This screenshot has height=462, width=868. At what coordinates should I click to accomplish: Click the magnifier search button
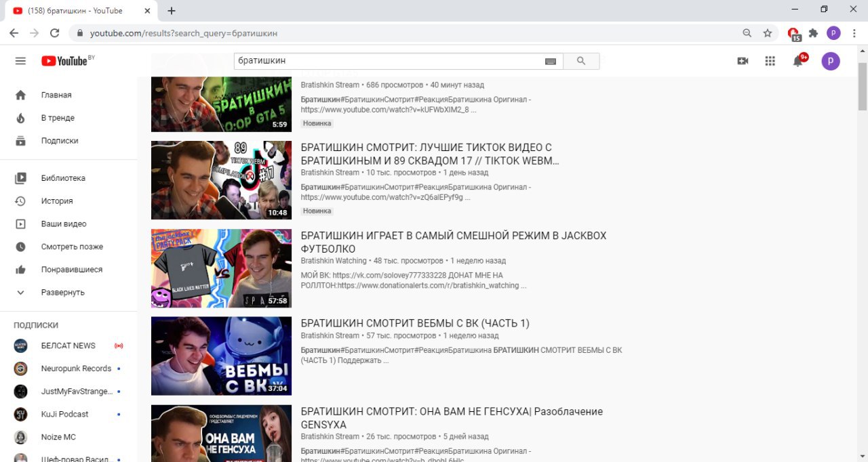click(581, 61)
